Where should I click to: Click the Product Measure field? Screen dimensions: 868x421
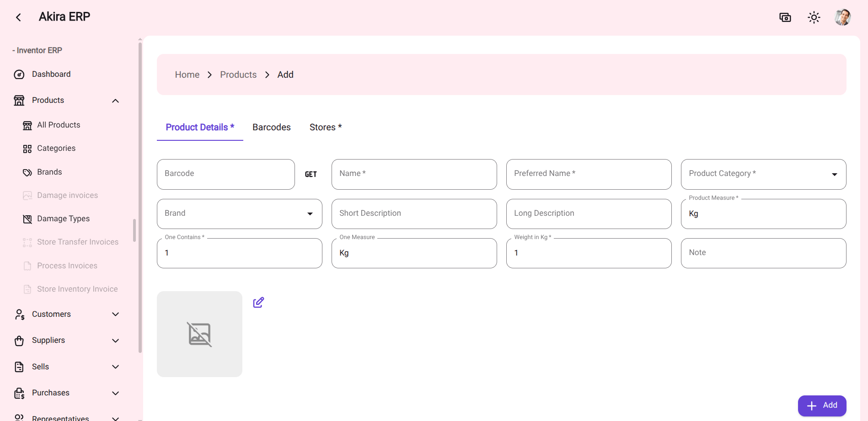pyautogui.click(x=763, y=214)
